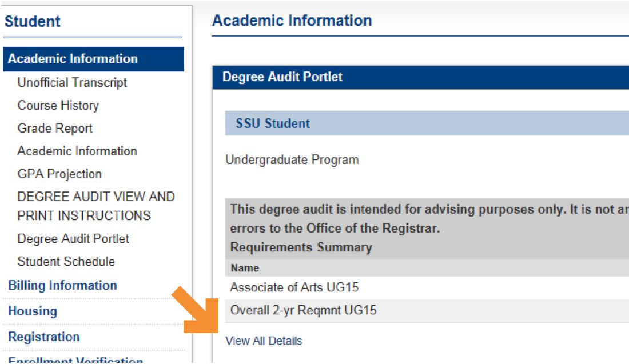Open the Grade Report page
This screenshot has height=364, width=629.
(x=55, y=128)
